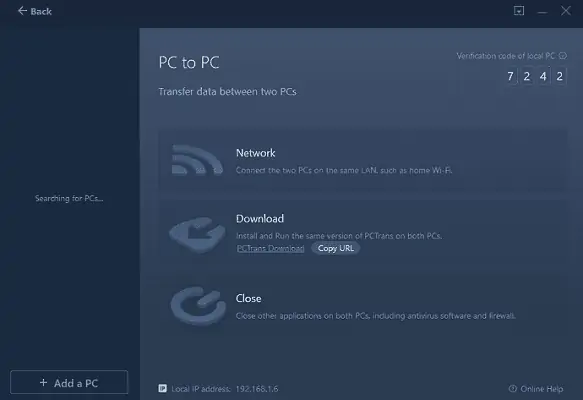The image size is (583, 400).
Task: Click the plus icon in Add a PC
Action: click(x=43, y=383)
